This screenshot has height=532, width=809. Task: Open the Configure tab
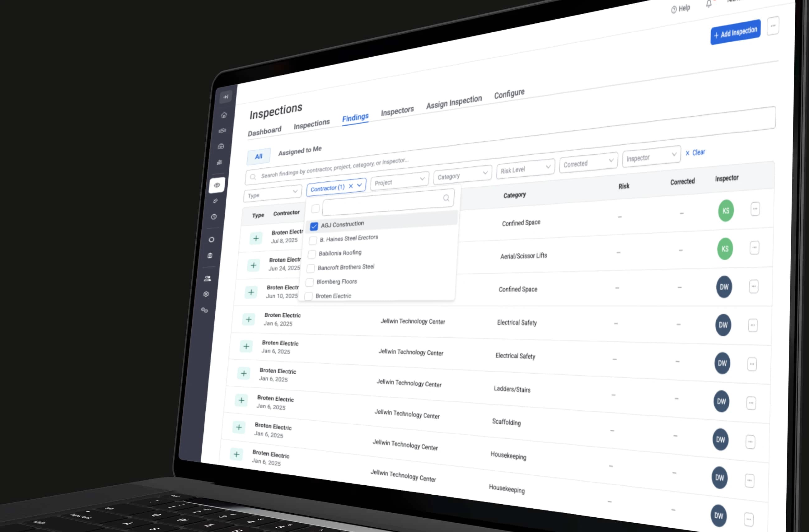click(x=509, y=93)
